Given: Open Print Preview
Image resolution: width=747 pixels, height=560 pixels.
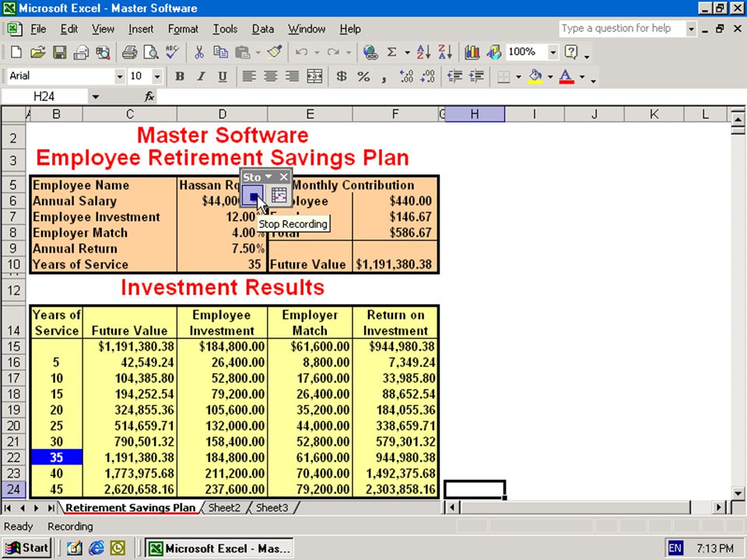Looking at the screenshot, I should (151, 52).
